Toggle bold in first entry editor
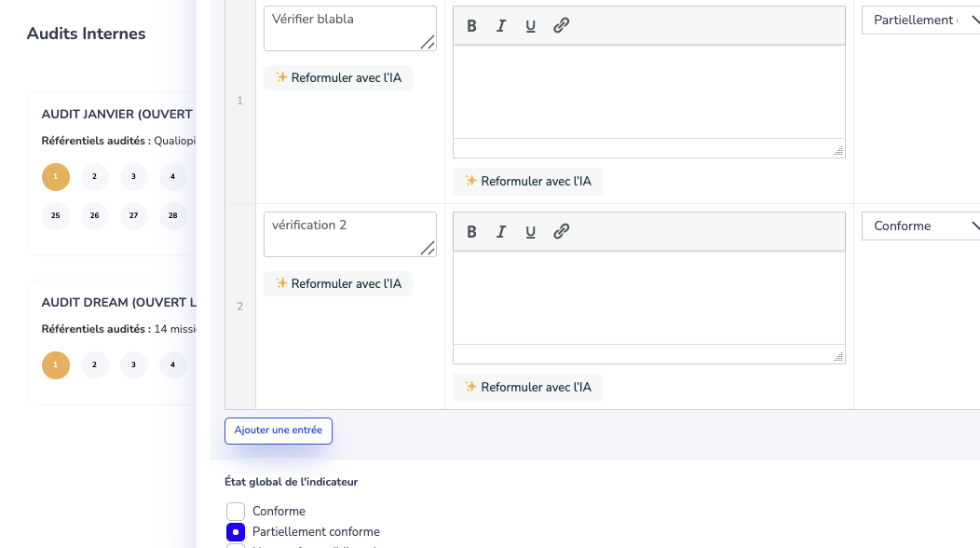The width and height of the screenshot is (980, 548). click(471, 26)
